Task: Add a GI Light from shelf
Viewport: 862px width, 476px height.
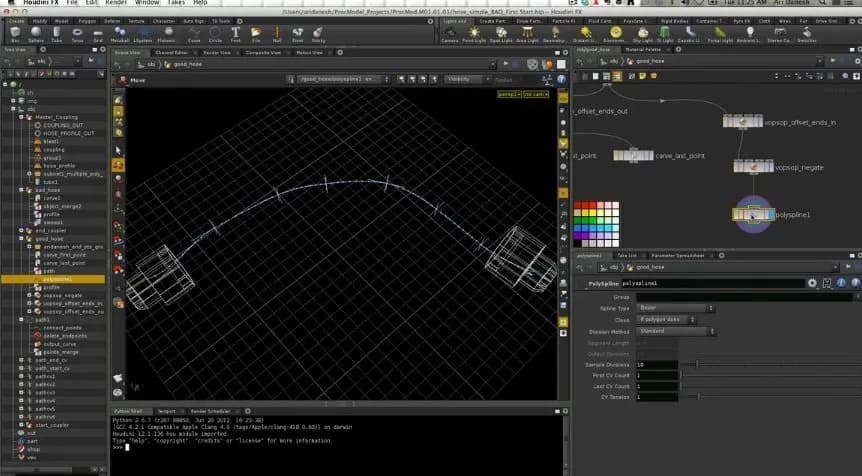Action: (x=665, y=34)
